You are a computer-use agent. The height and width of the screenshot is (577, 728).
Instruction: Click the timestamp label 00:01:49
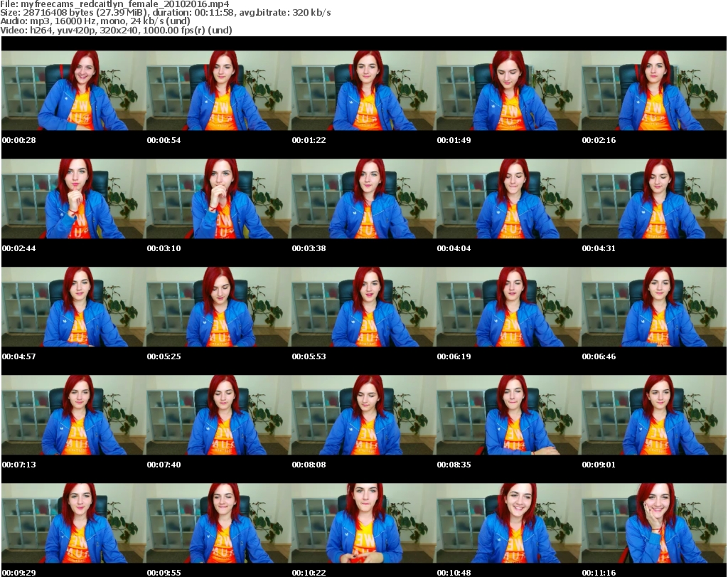(x=454, y=140)
